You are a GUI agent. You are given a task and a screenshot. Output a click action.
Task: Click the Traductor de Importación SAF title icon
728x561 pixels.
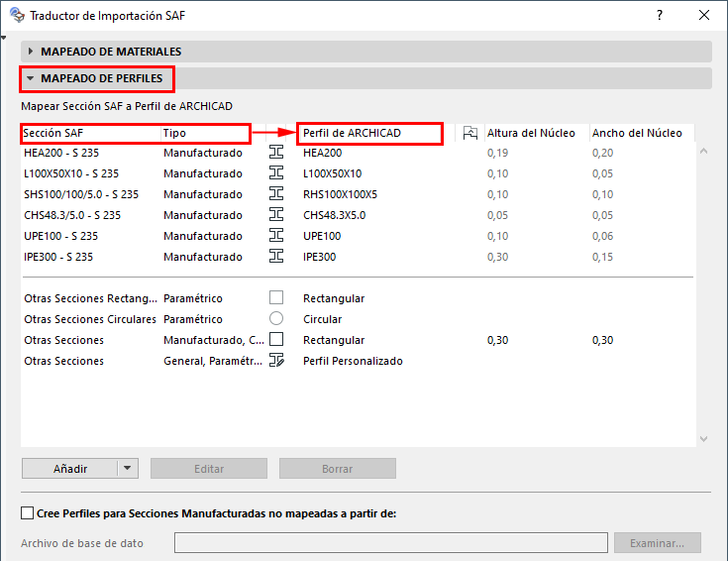17,15
